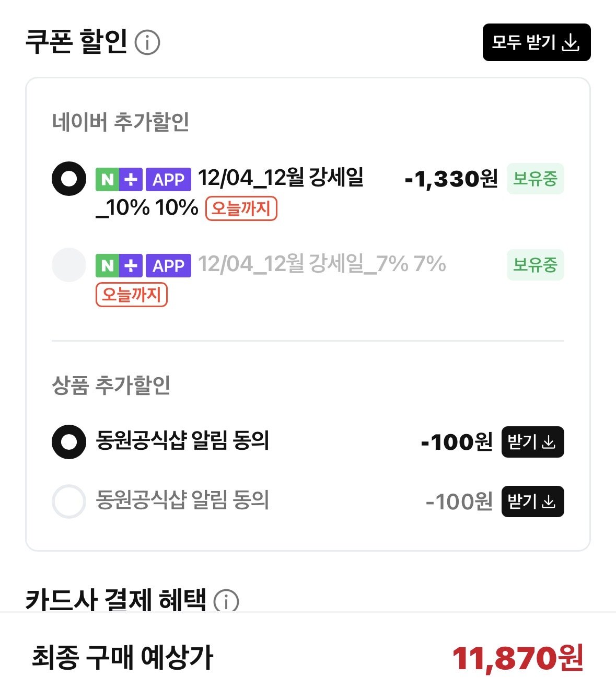
Task: Click the -1,330원 discount amount
Action: coord(451,179)
